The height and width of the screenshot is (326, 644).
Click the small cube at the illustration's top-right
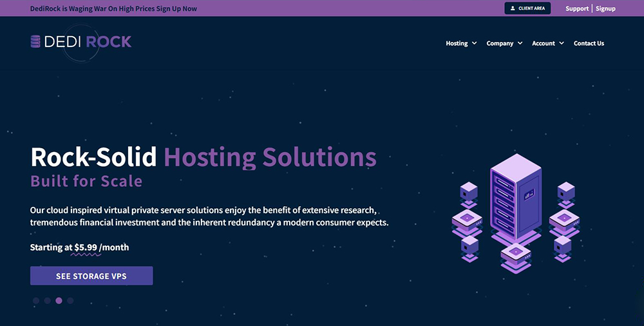coord(565,190)
